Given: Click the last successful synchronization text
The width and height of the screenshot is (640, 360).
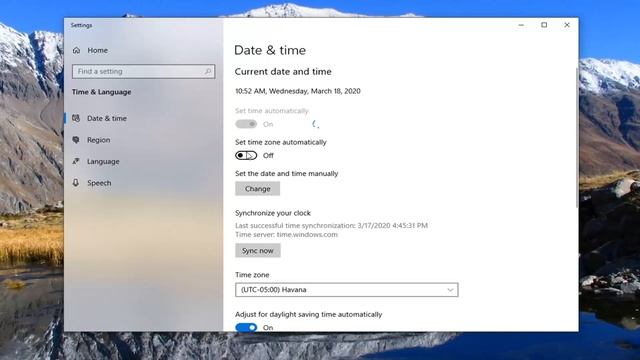Looking at the screenshot, I should (x=331, y=225).
